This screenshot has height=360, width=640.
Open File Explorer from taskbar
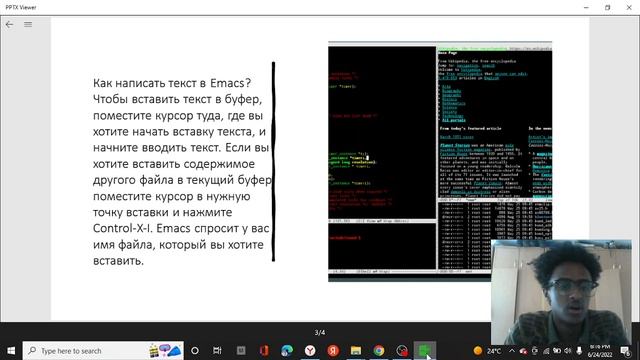pos(356,351)
